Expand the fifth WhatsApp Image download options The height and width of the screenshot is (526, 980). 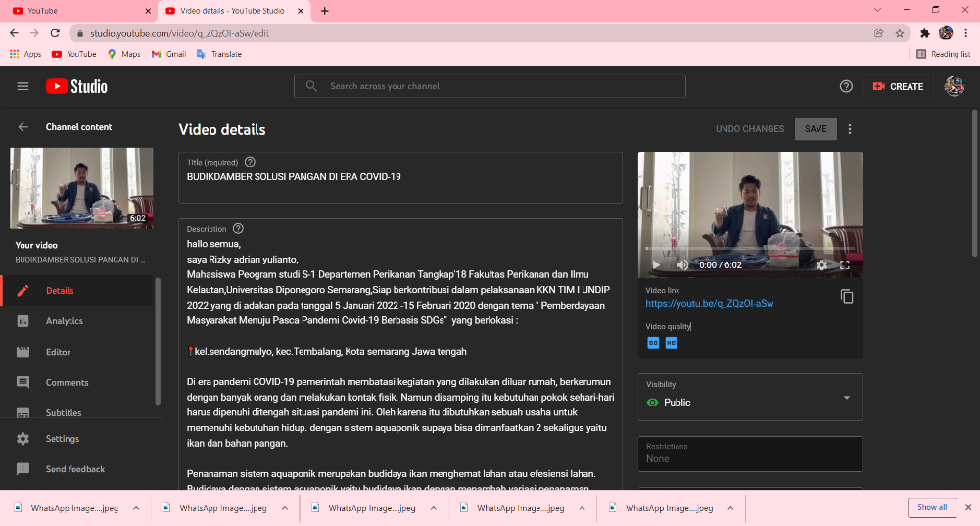point(730,508)
